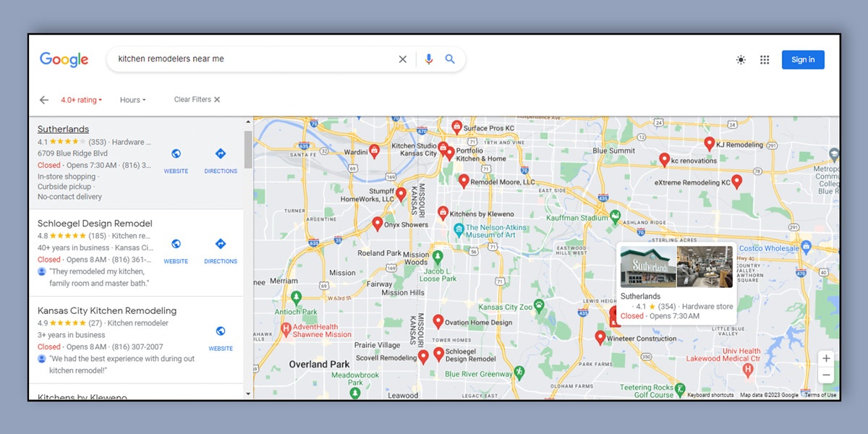The height and width of the screenshot is (434, 868).
Task: Select the Onyx Showers map pin
Action: click(x=377, y=224)
